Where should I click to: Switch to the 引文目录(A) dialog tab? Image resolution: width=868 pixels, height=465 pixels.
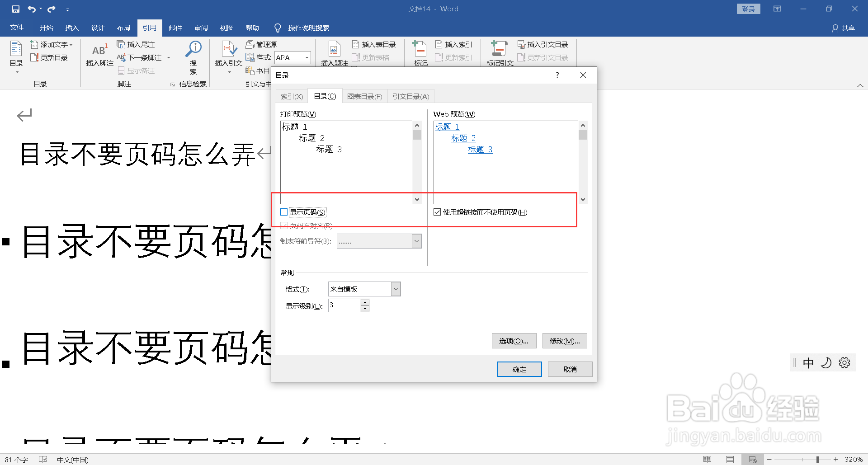(x=411, y=96)
